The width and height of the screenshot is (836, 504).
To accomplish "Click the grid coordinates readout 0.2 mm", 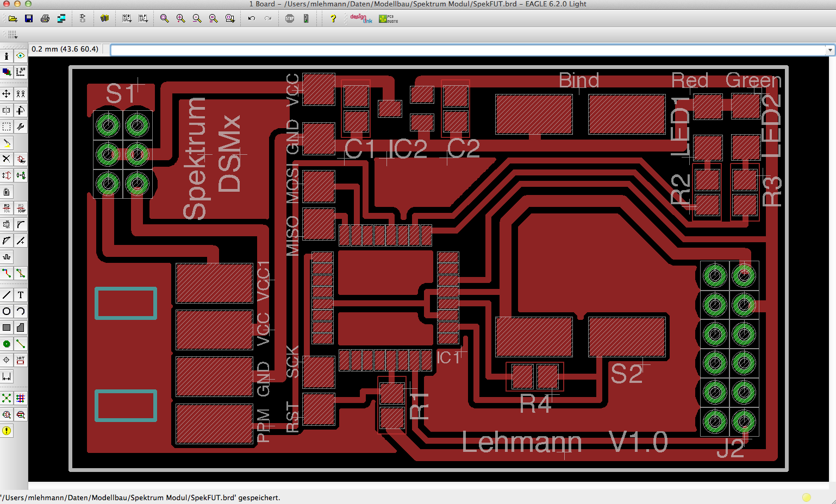I will (x=65, y=49).
